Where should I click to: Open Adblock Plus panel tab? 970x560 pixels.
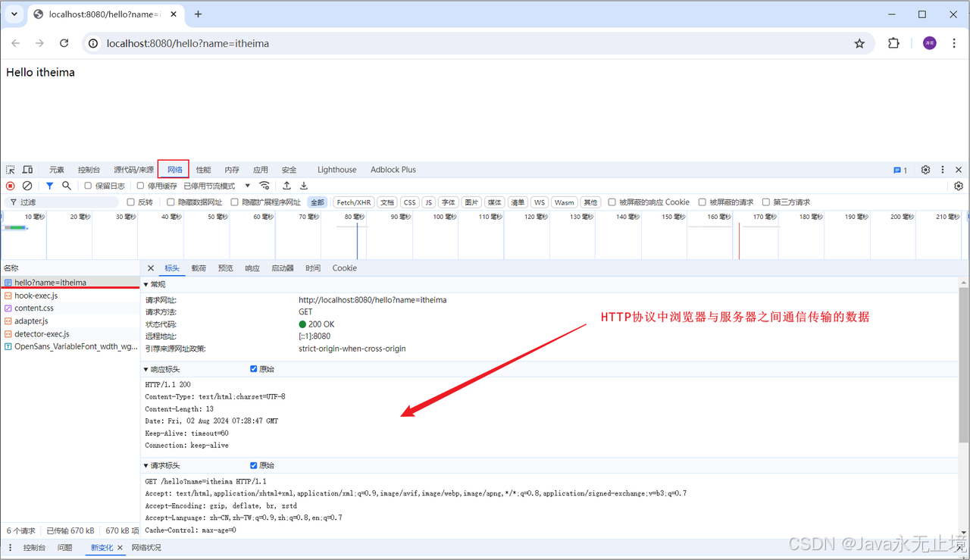(x=393, y=170)
